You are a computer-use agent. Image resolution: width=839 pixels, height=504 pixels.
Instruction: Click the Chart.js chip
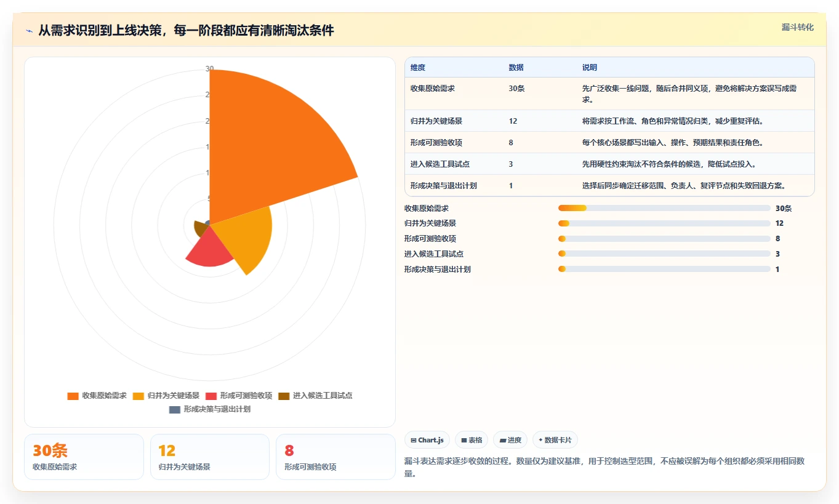coord(427,440)
